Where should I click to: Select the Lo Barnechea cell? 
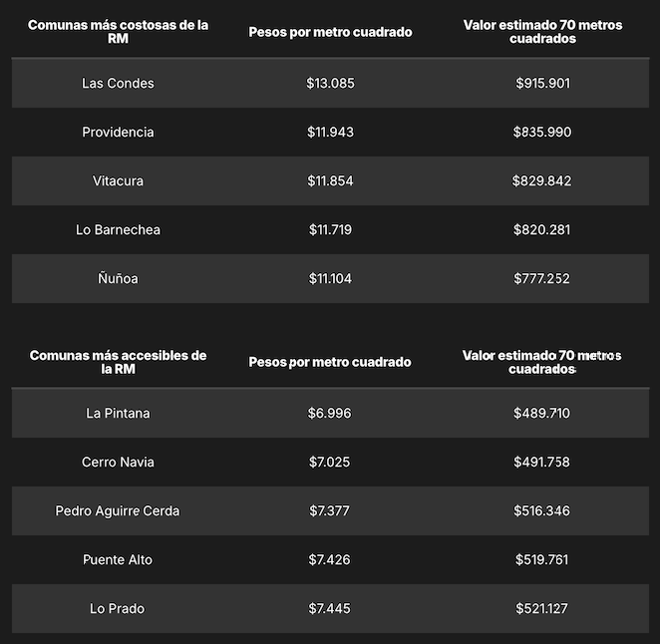(118, 229)
